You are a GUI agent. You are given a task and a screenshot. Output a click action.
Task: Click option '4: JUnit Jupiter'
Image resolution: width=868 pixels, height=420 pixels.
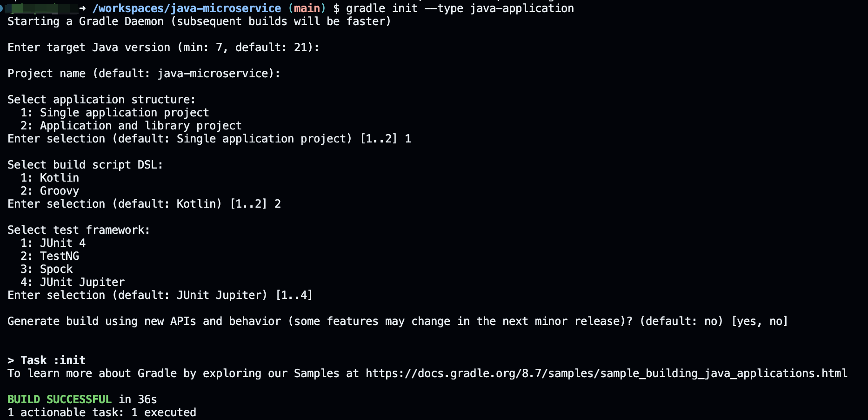pos(73,282)
